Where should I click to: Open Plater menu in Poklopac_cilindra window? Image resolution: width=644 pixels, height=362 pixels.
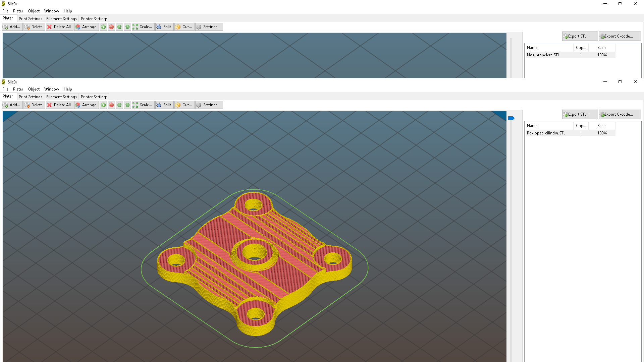point(18,89)
